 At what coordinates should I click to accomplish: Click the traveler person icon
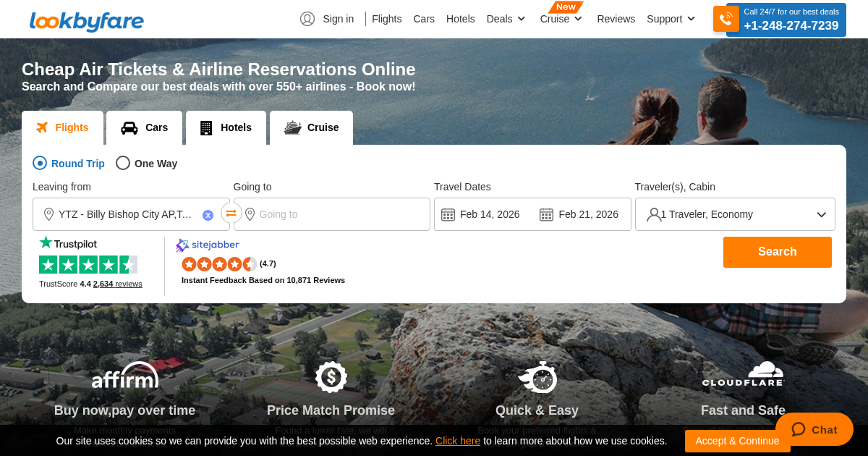click(654, 214)
